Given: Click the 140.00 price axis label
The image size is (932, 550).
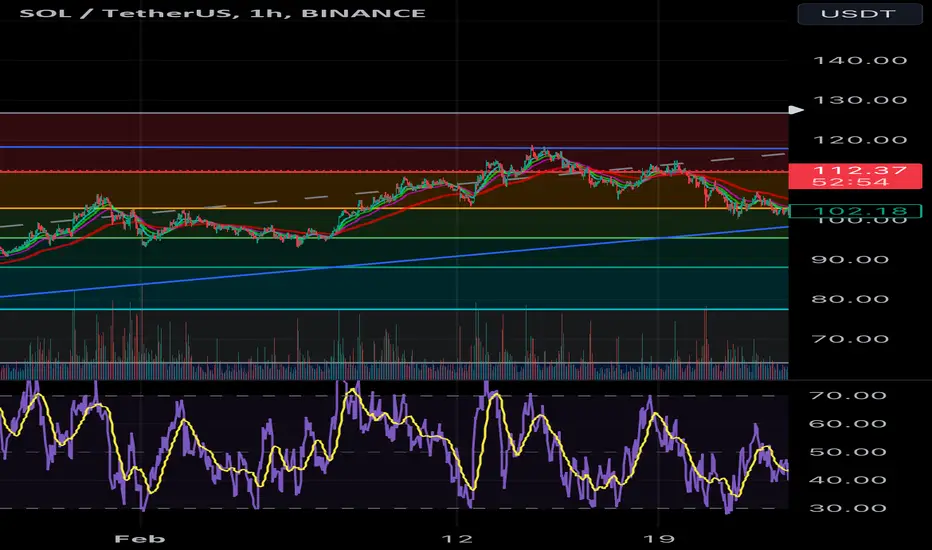Looking at the screenshot, I should [860, 60].
